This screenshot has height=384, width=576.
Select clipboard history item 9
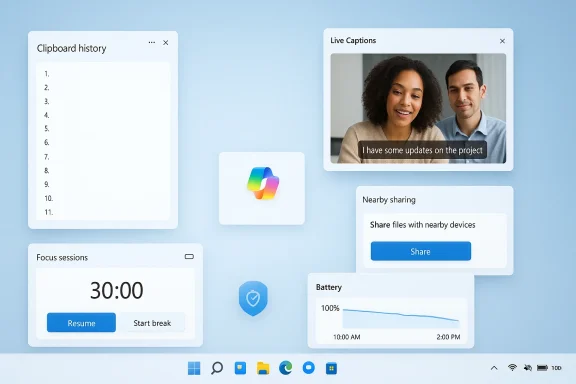coord(103,184)
